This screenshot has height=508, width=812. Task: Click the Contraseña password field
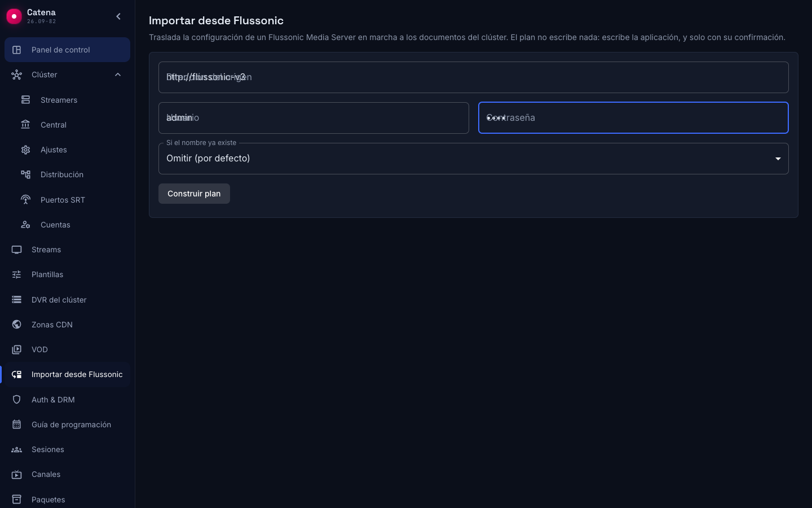click(633, 118)
